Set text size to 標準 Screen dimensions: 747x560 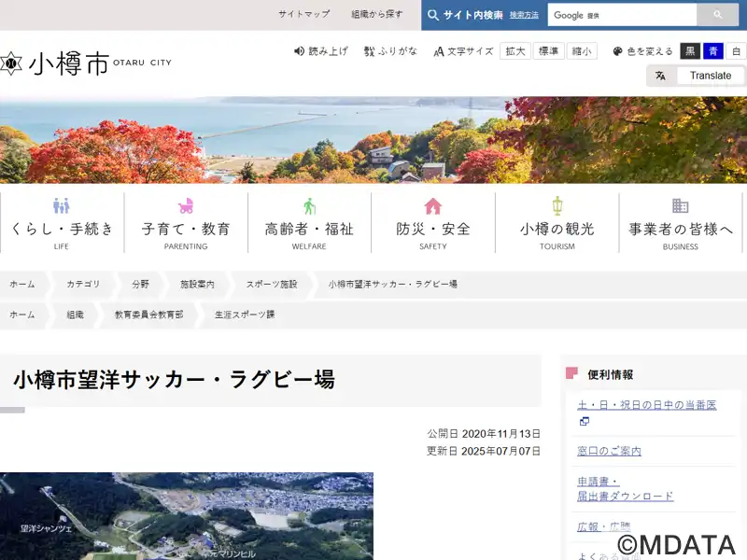coord(549,51)
